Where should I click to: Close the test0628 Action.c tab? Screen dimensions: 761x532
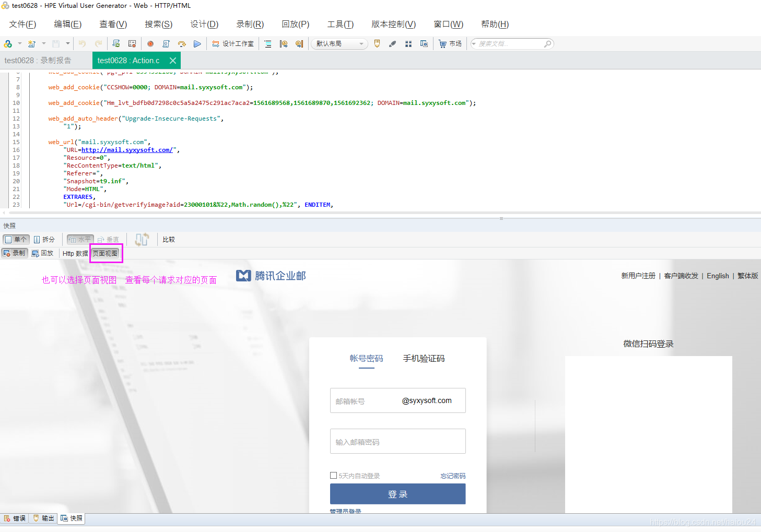pyautogui.click(x=173, y=61)
